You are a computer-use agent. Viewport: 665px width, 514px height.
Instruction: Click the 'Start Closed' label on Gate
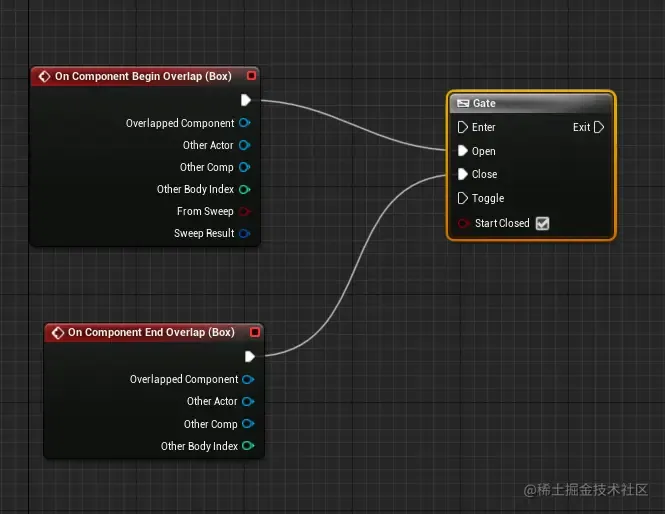pos(502,223)
